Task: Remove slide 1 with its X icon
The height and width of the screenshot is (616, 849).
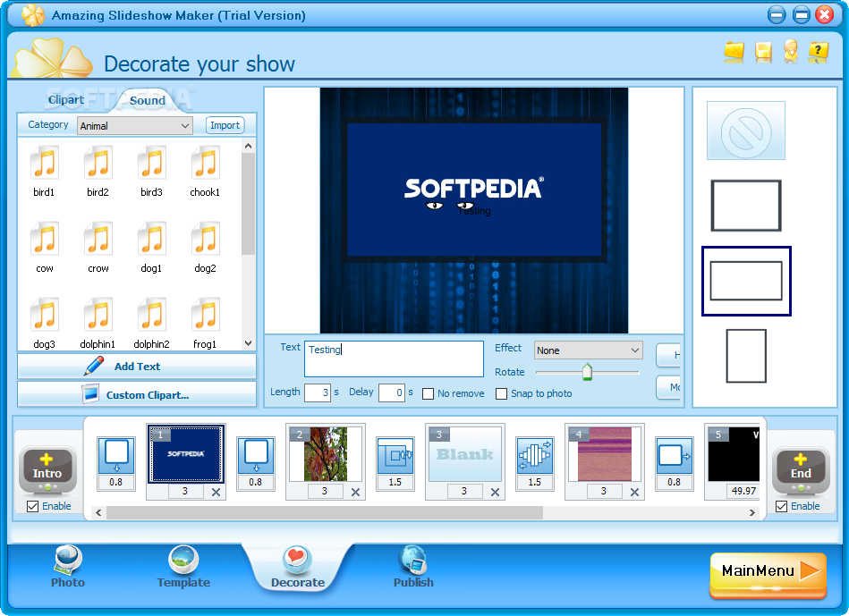Action: [216, 492]
